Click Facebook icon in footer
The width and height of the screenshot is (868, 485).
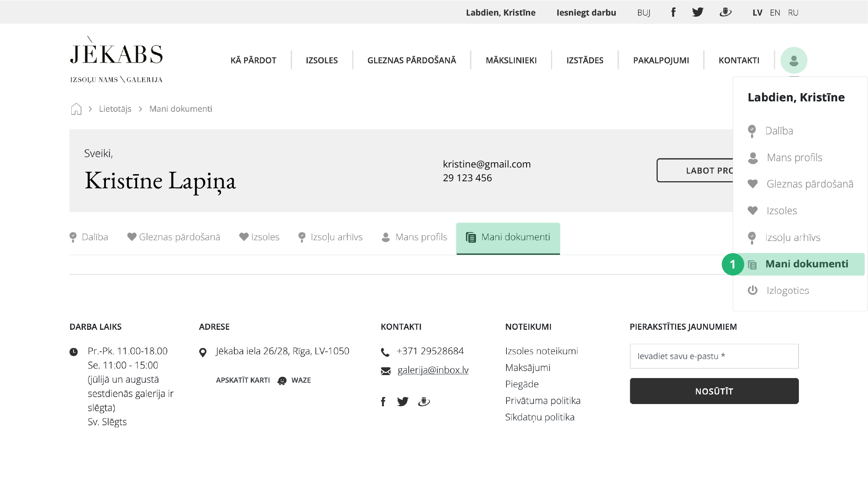coord(383,401)
